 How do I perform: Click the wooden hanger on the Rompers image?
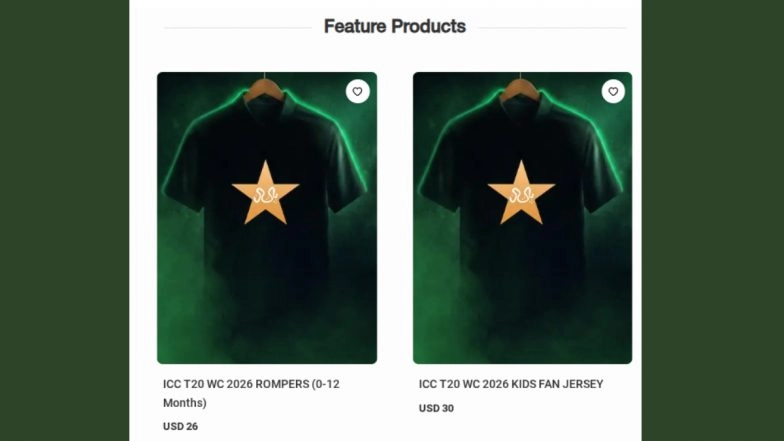[265, 88]
